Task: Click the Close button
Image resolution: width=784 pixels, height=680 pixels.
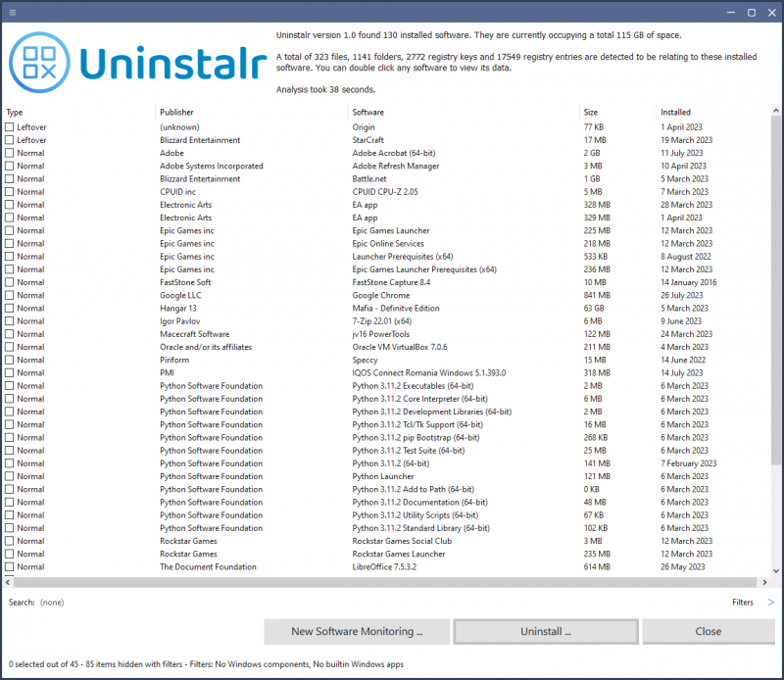Action: pos(708,631)
